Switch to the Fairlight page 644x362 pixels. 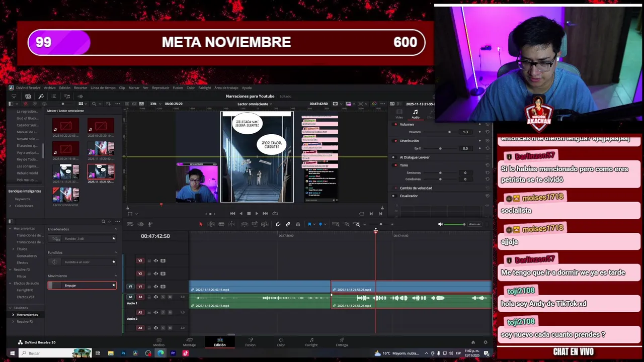(x=311, y=342)
